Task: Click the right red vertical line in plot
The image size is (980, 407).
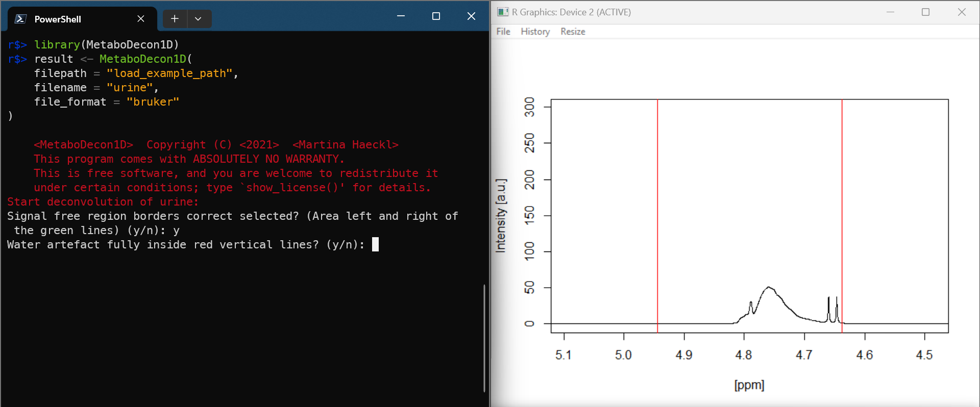Action: coord(842,216)
